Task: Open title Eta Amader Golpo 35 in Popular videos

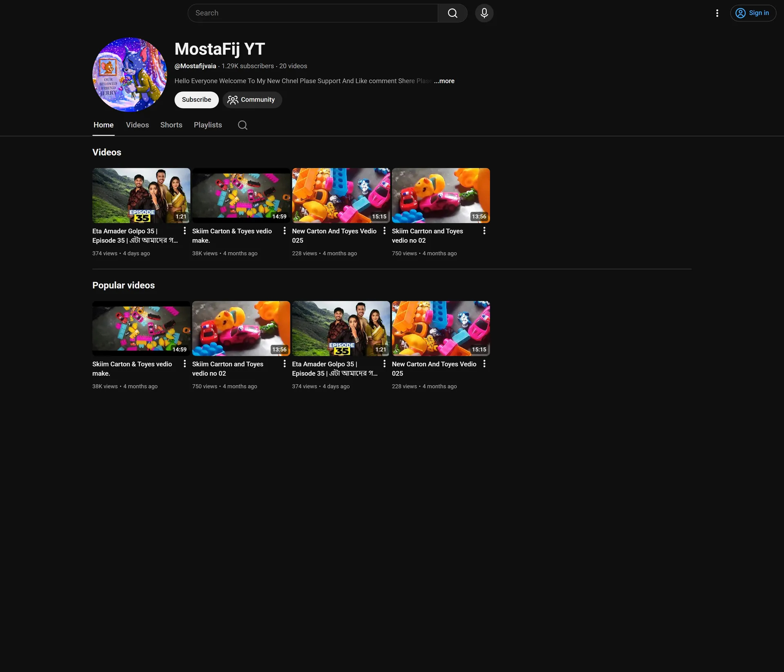Action: click(335, 369)
